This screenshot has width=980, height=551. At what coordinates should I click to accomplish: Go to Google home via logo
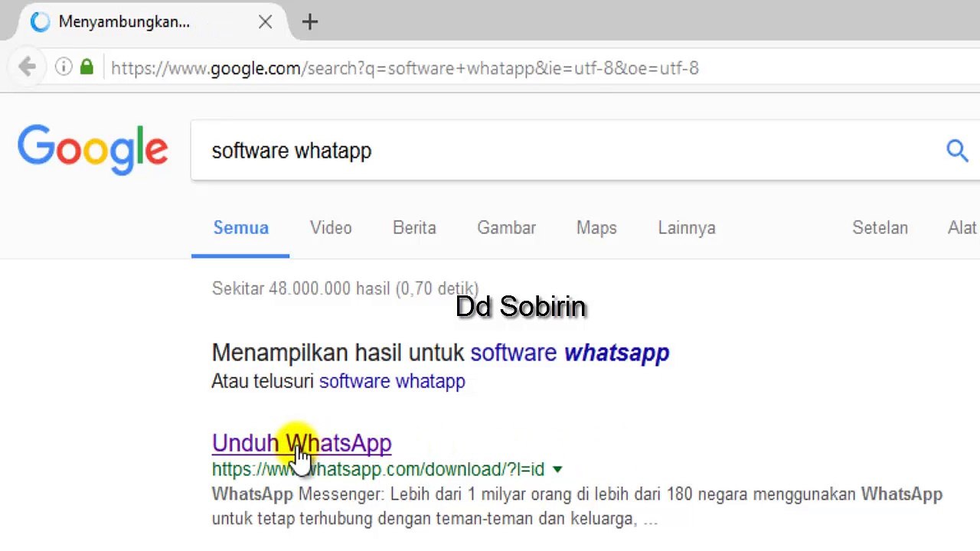[93, 151]
